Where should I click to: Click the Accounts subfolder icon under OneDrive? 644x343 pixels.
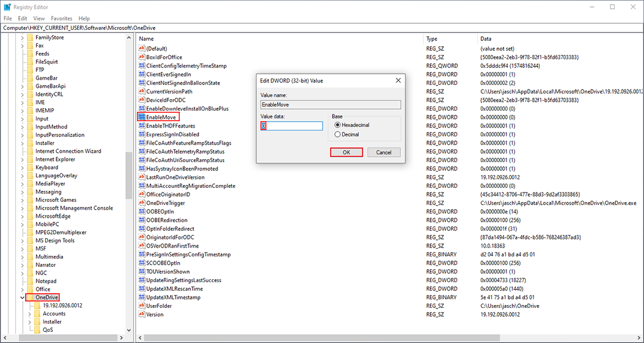37,313
